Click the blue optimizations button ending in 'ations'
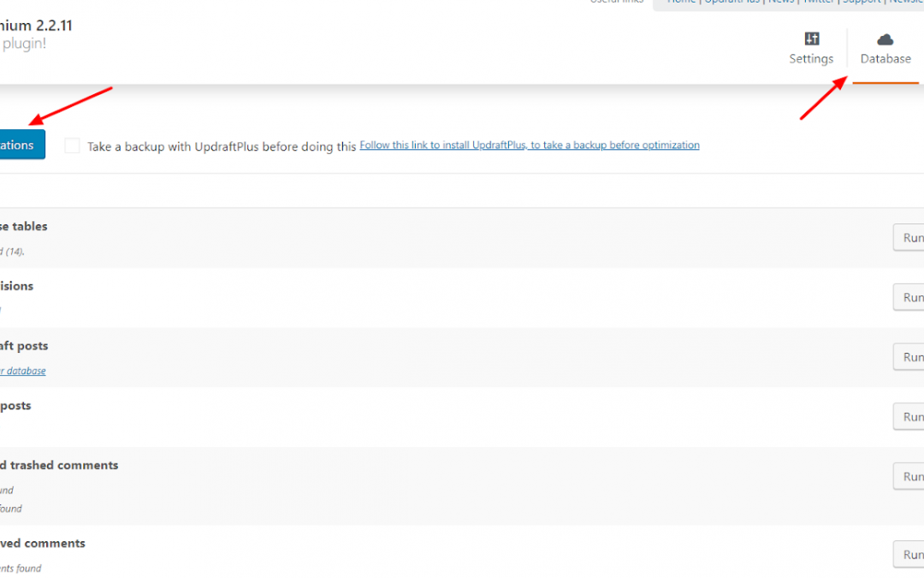924x578 pixels. (x=22, y=145)
